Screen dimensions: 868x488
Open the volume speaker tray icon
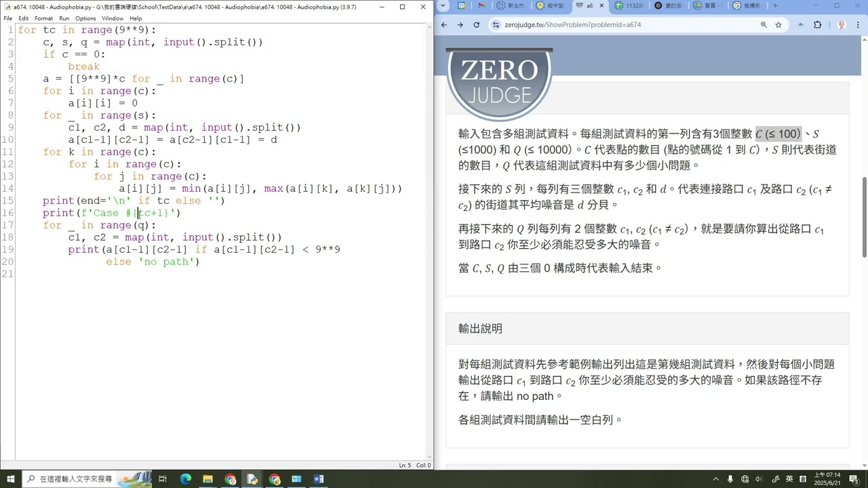click(759, 479)
